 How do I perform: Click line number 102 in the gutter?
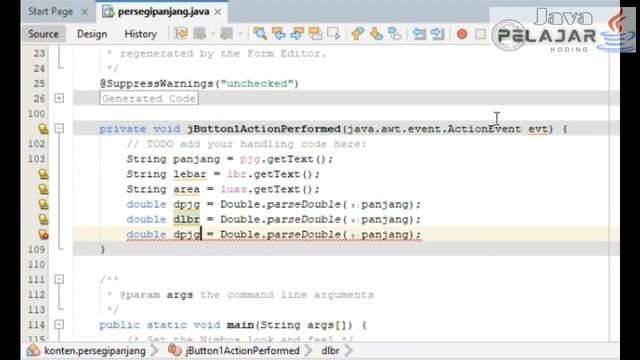tap(36, 144)
